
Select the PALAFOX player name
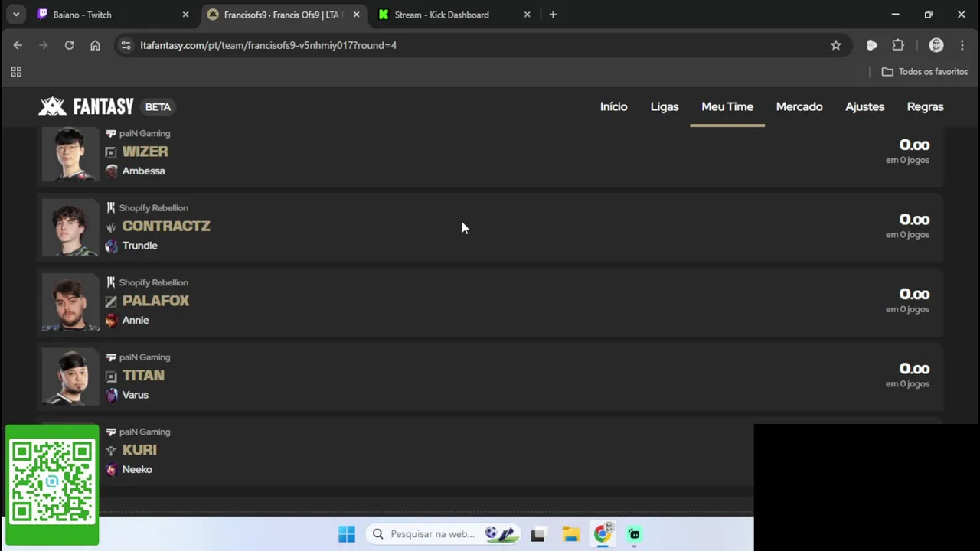pos(155,301)
